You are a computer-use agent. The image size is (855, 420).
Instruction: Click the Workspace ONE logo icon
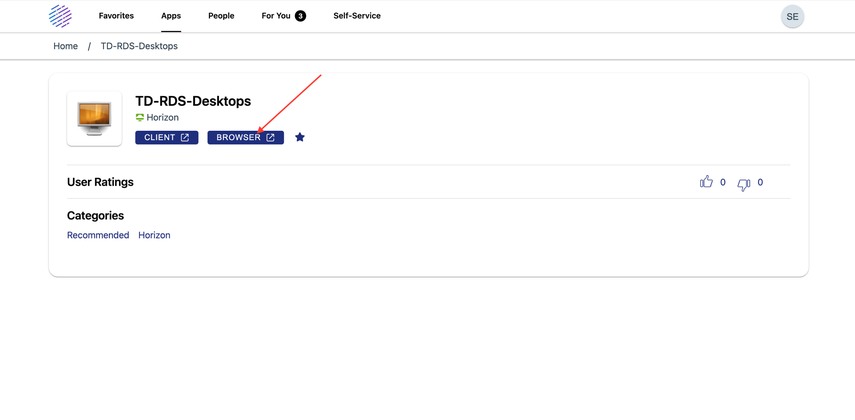[60, 16]
